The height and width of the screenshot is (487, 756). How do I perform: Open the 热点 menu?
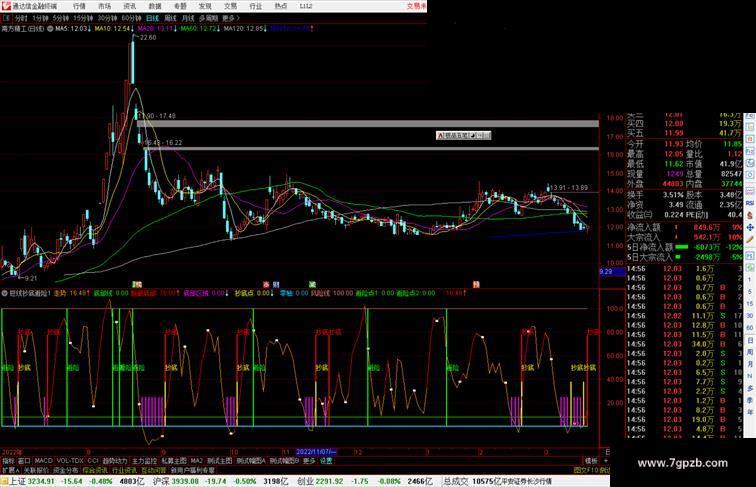281,6
